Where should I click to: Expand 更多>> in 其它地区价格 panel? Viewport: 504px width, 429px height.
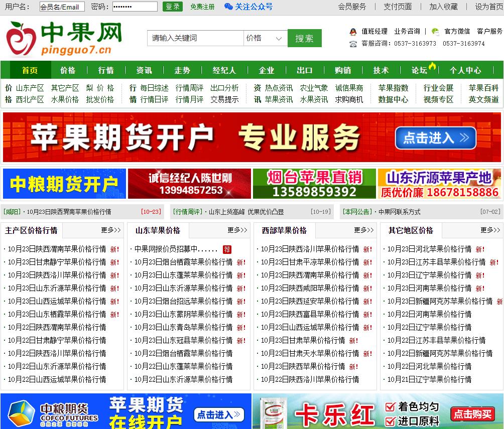(x=490, y=230)
